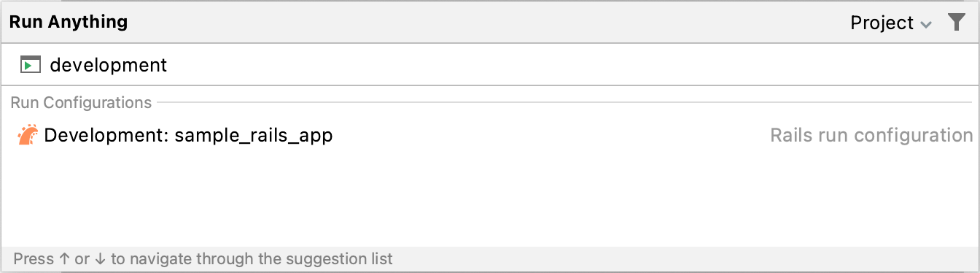
Task: Expand the chevron beside Project
Action: (x=926, y=25)
